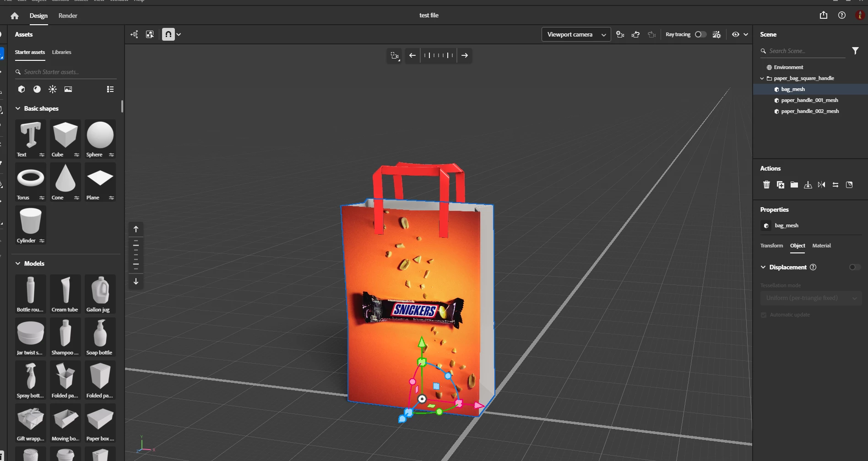Viewport: 868px width, 461px height.
Task: Collapse paper_bag_square_handle group
Action: 762,78
